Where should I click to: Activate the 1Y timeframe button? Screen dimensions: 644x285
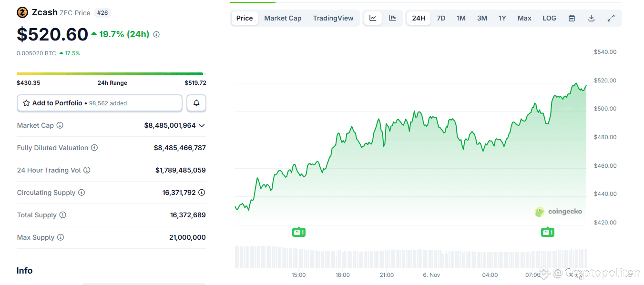(502, 18)
